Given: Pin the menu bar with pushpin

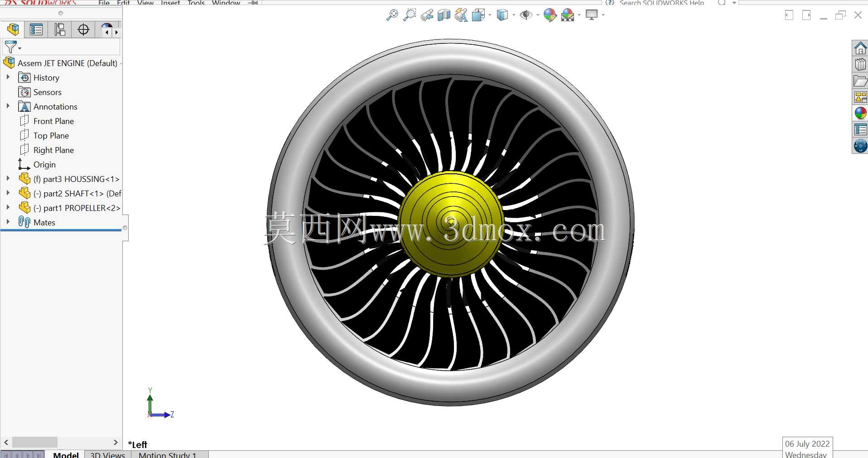Looking at the screenshot, I should [254, 3].
